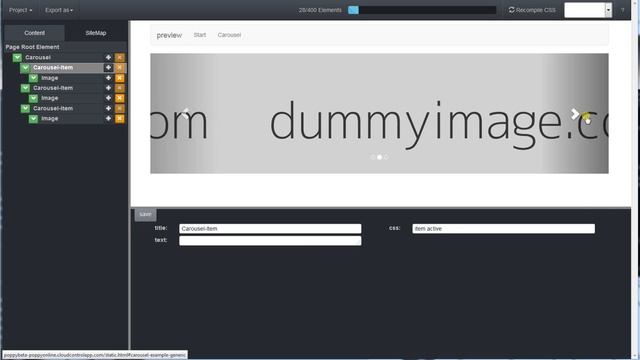Collapse the first Carousel-Item green arrow
This screenshot has width=640, height=360.
[x=25, y=68]
